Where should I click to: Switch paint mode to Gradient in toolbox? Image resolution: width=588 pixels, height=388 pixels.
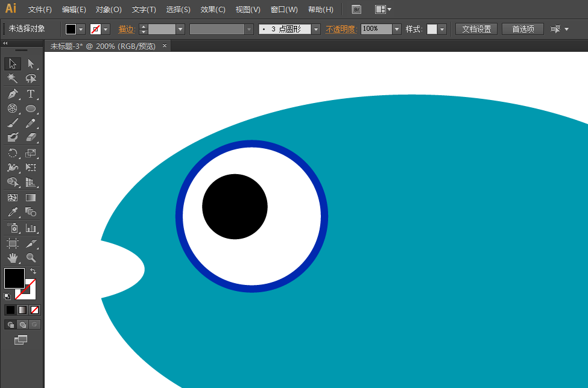pyautogui.click(x=22, y=310)
